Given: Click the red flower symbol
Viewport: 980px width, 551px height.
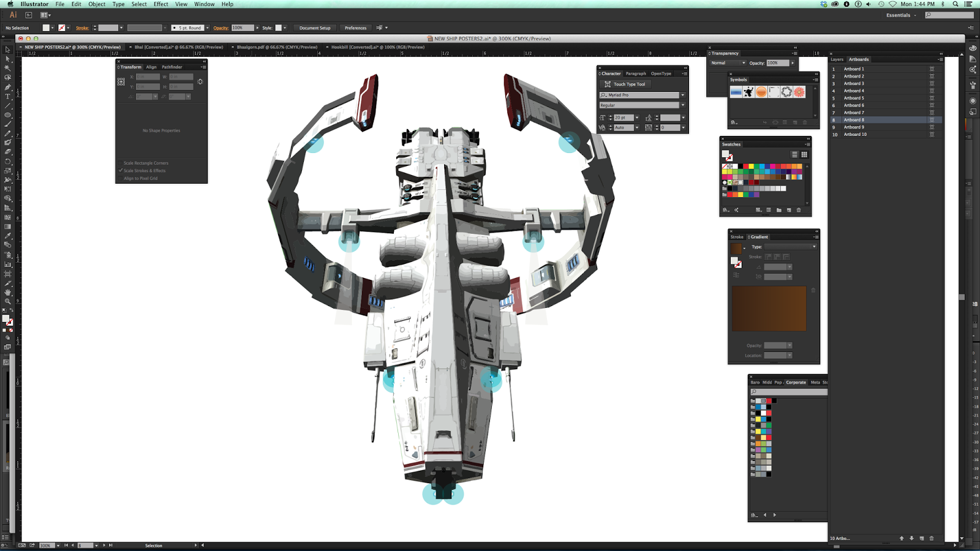Looking at the screenshot, I should (x=799, y=92).
